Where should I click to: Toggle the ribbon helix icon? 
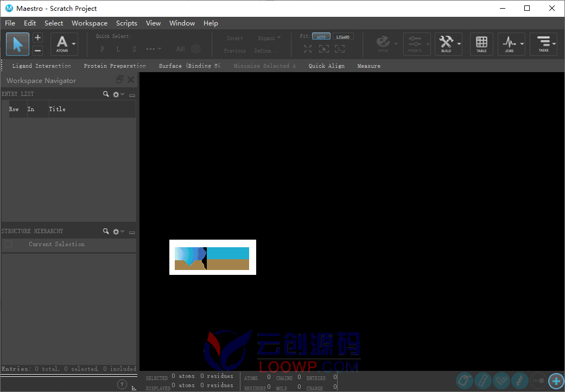(519, 381)
